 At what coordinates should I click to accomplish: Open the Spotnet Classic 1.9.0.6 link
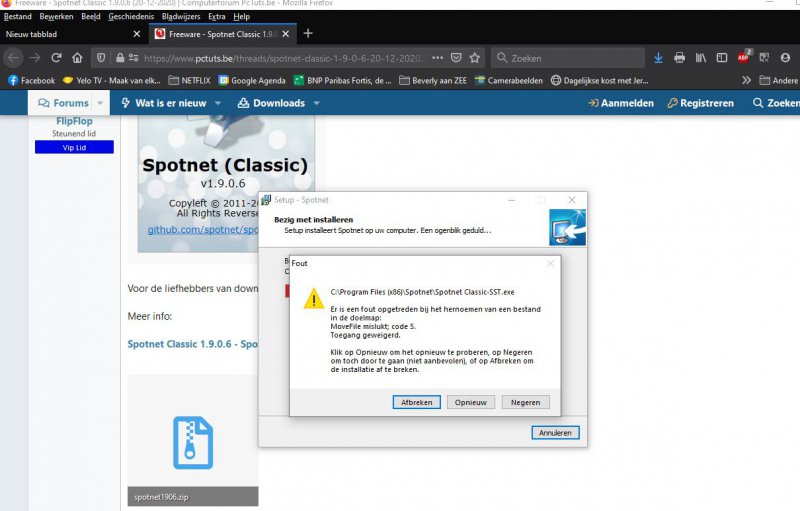[x=192, y=344]
